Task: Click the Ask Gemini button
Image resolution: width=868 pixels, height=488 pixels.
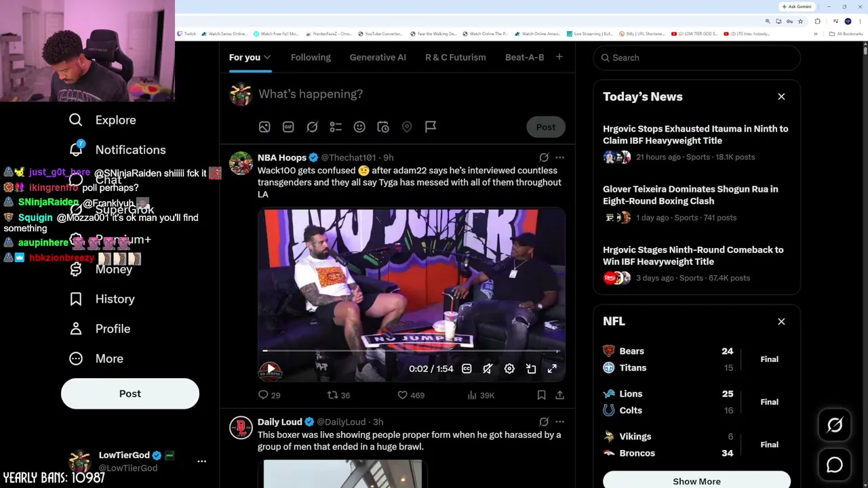Action: click(797, 7)
